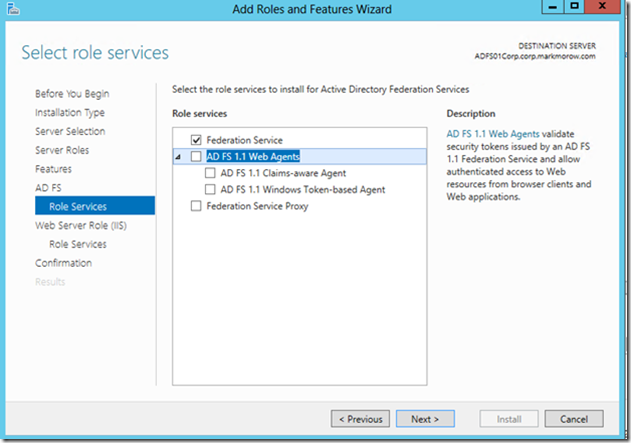Tick AD FS 1.1 Windows Token-based Agent
The image size is (631, 443).
210,190
